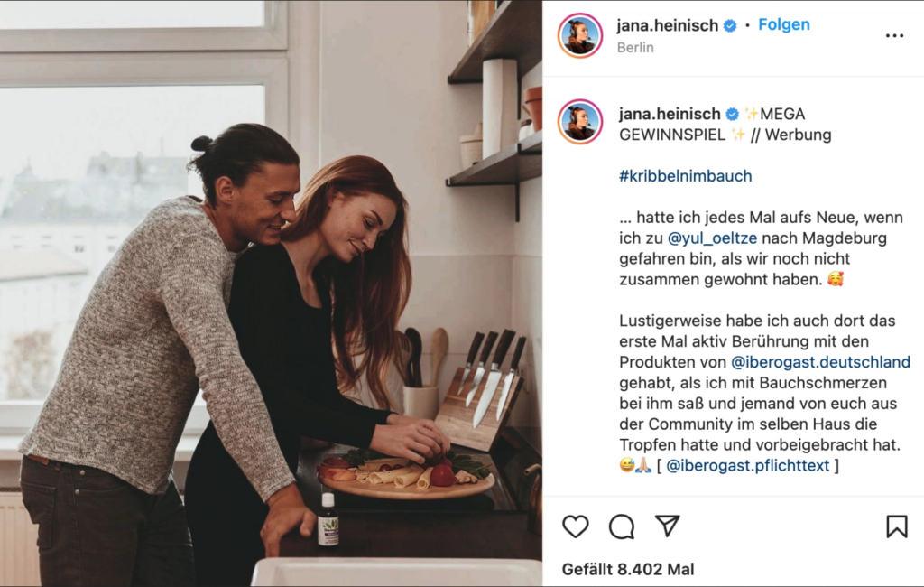Viewport: 924px width, 587px height.
Task: Share post via paper plane icon
Action: pyautogui.click(x=668, y=526)
